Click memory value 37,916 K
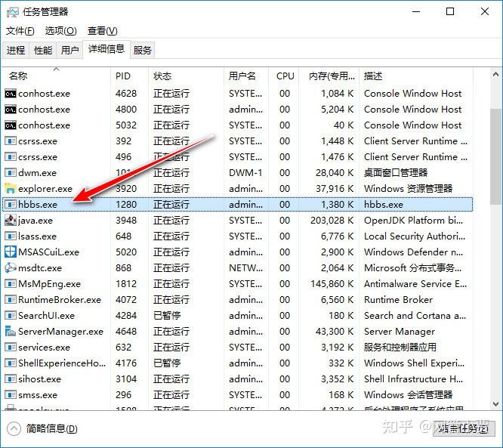This screenshot has width=503, height=448. (x=335, y=189)
